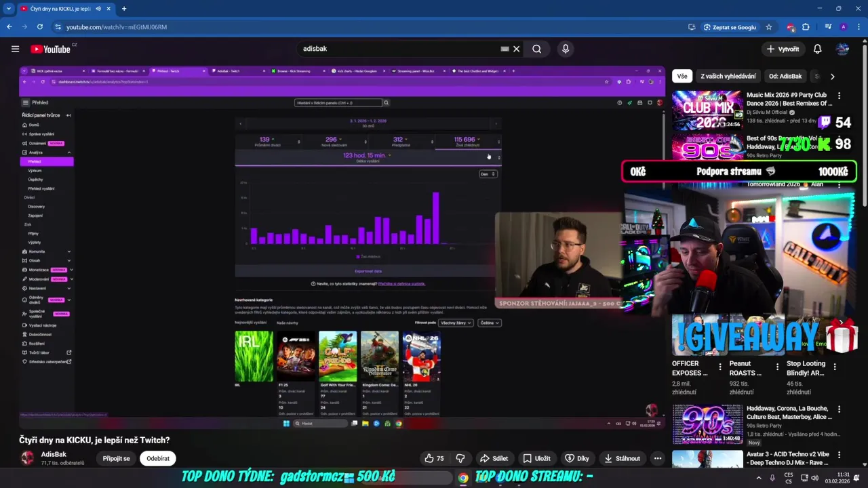Open options for Haddaway, Corona video
868x488 pixels.
(839, 409)
